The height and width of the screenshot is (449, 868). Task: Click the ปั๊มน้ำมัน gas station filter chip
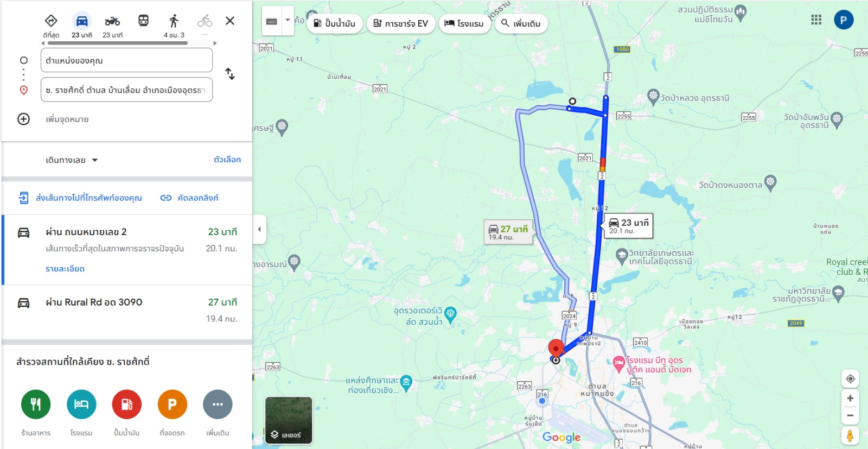(x=335, y=23)
